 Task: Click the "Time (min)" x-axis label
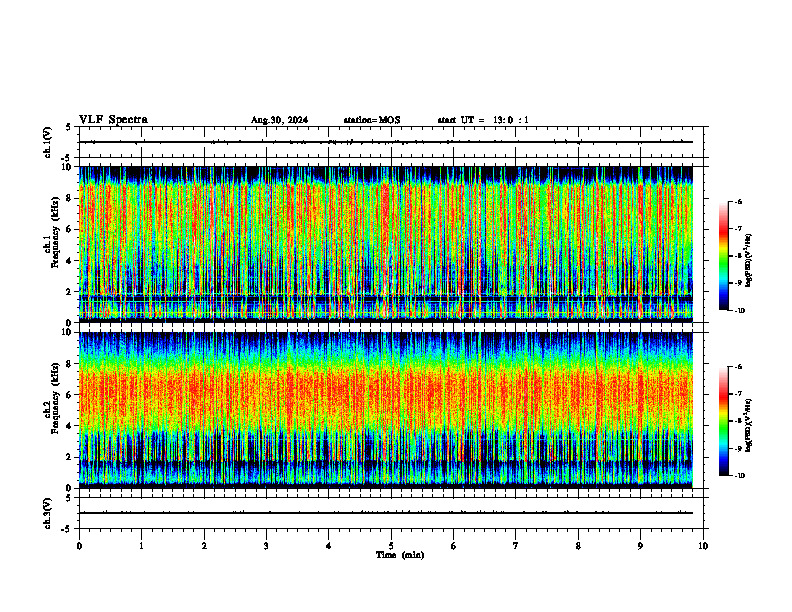pos(400,555)
